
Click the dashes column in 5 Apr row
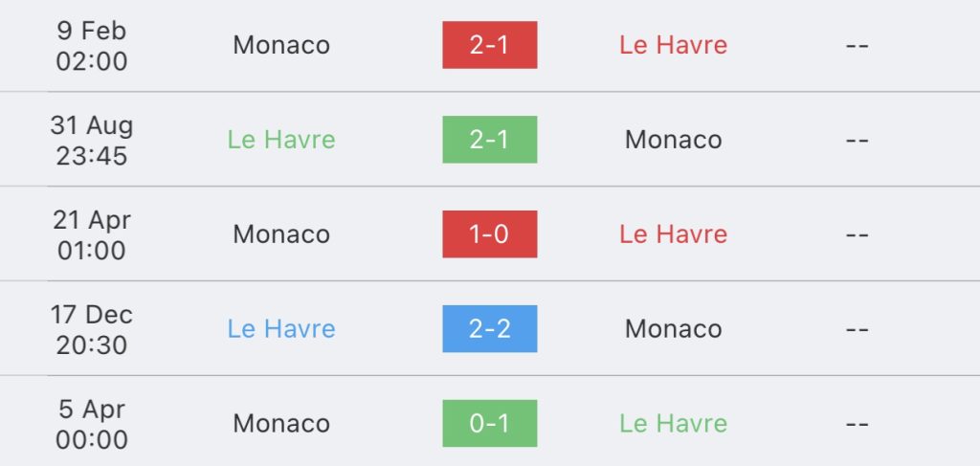[857, 424]
